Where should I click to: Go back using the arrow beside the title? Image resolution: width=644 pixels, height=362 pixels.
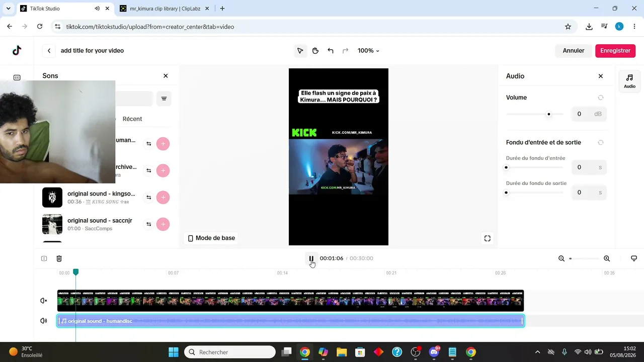(49, 51)
